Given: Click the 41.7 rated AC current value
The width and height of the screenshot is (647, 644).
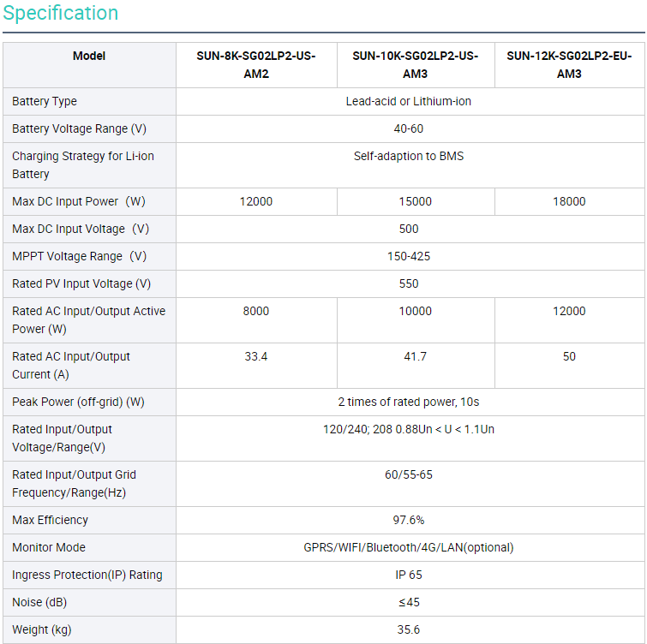Looking at the screenshot, I should pos(415,356).
